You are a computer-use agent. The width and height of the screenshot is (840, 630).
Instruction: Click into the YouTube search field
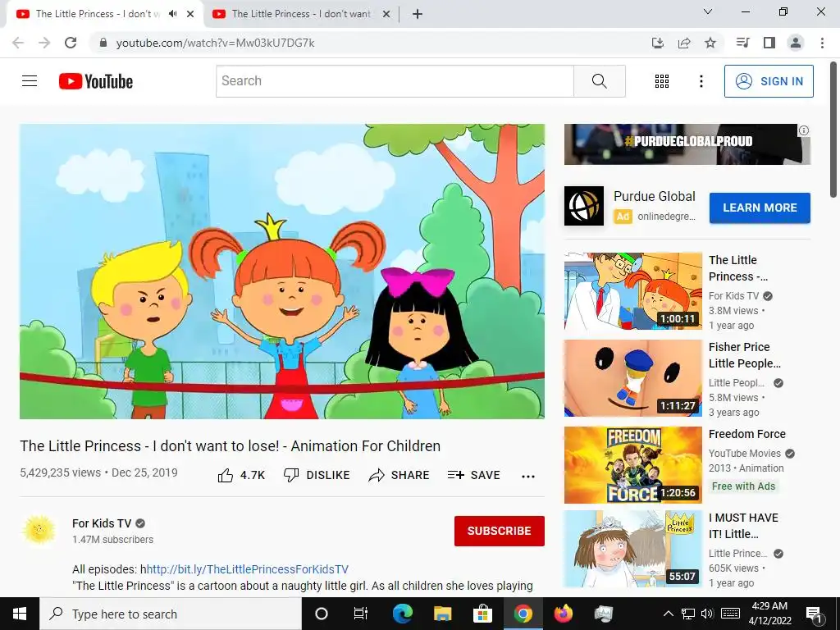point(395,81)
